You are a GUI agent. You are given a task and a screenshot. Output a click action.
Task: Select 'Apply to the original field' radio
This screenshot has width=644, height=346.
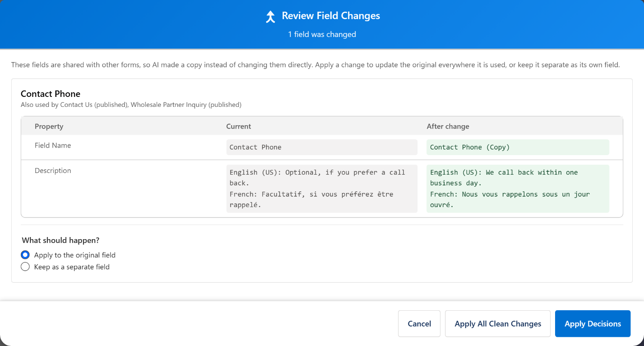click(x=25, y=255)
